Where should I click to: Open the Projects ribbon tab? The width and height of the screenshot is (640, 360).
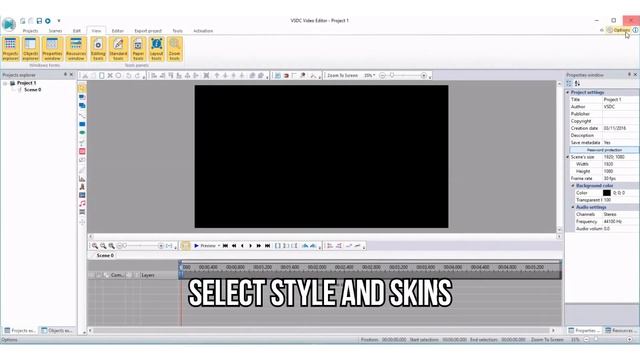click(30, 31)
